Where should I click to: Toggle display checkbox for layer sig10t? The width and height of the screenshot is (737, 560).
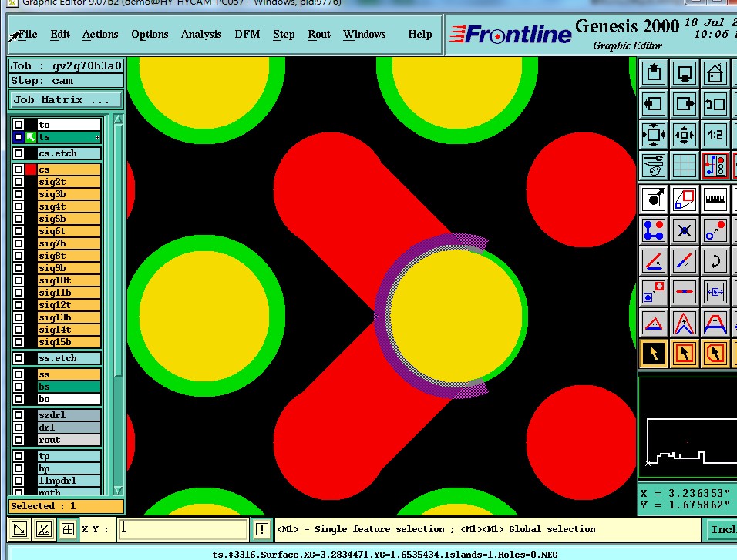tap(19, 280)
